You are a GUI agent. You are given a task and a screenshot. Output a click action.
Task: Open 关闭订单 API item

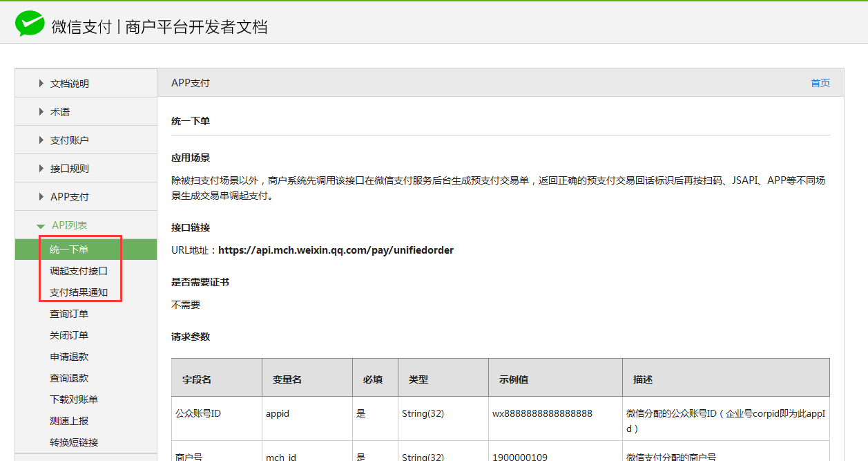69,335
